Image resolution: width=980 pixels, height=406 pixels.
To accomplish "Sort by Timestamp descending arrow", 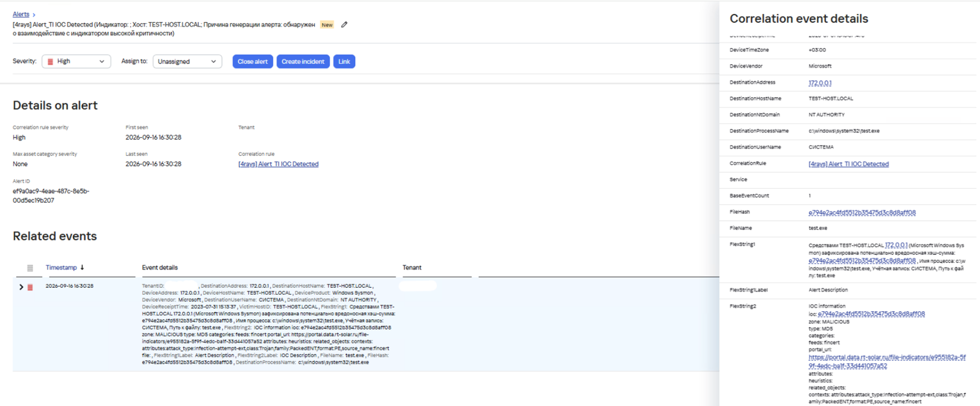I will click(82, 267).
